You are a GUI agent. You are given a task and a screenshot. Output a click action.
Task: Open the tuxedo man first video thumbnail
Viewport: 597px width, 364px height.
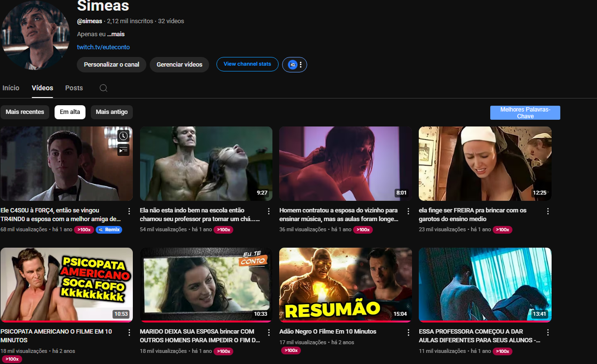[x=66, y=164]
